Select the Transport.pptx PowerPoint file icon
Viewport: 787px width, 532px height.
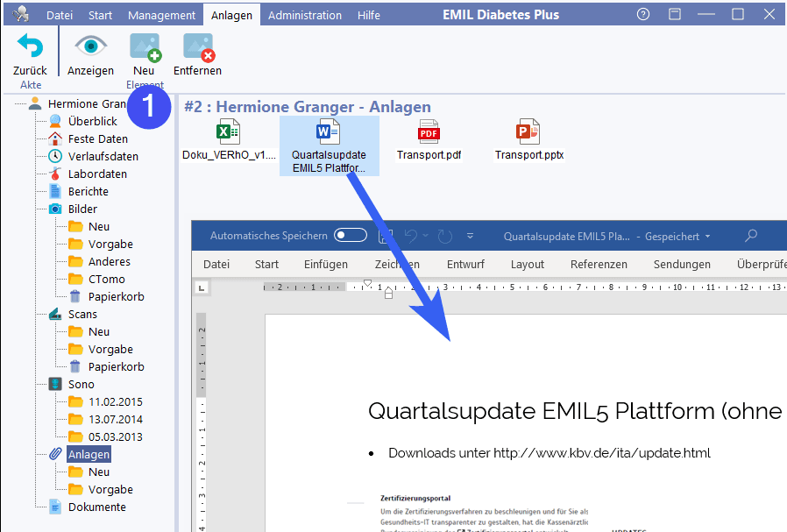click(x=528, y=132)
